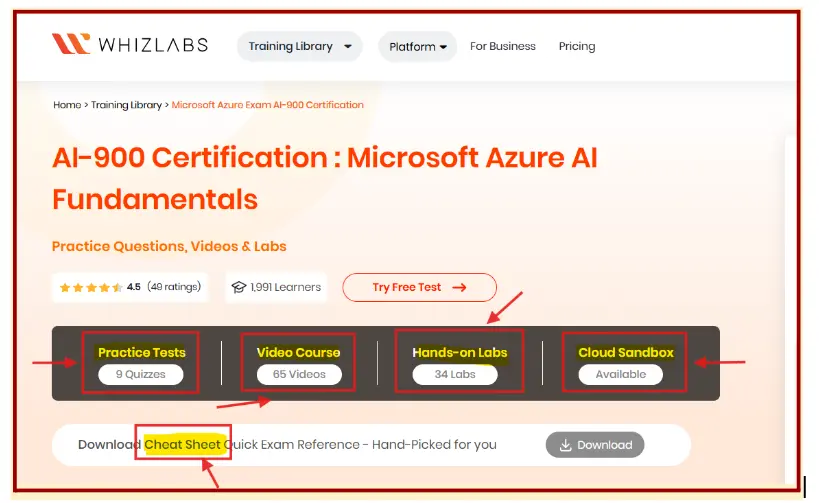Screen dimensions: 819x503
Task: Open the Hands-on Labs tab
Action: coord(460,353)
